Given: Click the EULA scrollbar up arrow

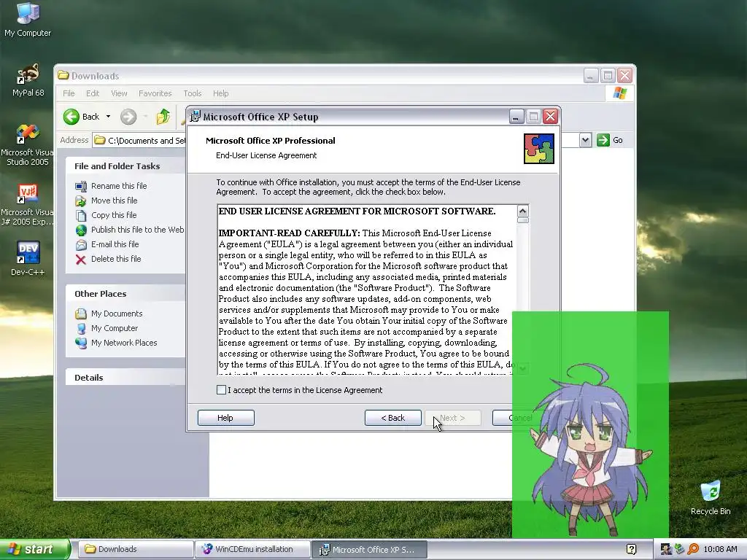Looking at the screenshot, I should coord(522,211).
